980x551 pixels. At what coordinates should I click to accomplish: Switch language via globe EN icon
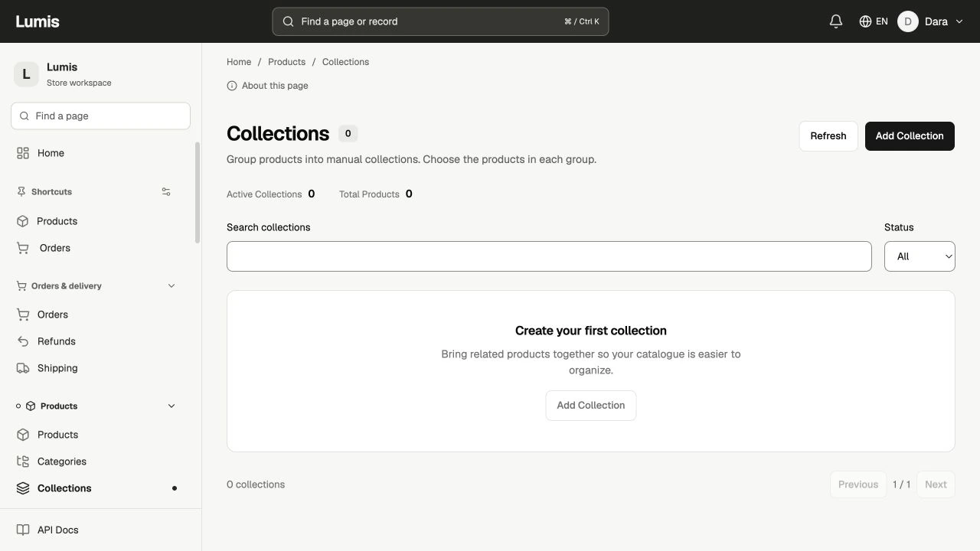[x=874, y=21]
